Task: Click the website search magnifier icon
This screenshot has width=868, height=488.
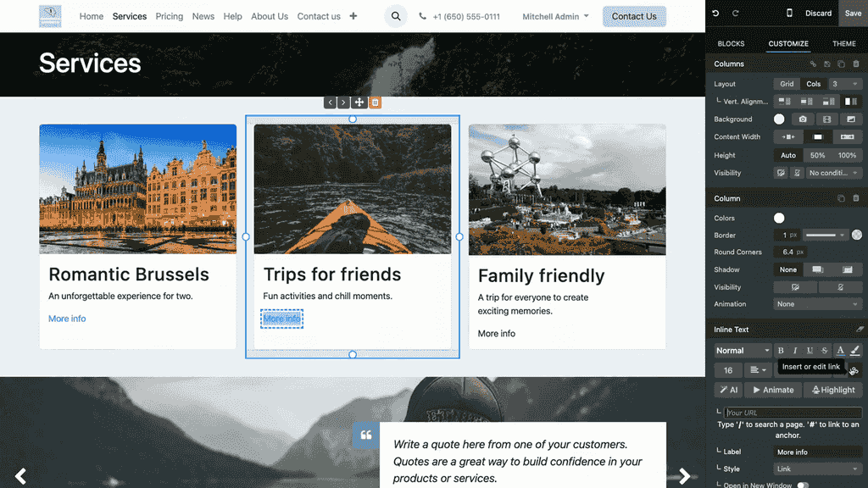Action: pyautogui.click(x=396, y=16)
